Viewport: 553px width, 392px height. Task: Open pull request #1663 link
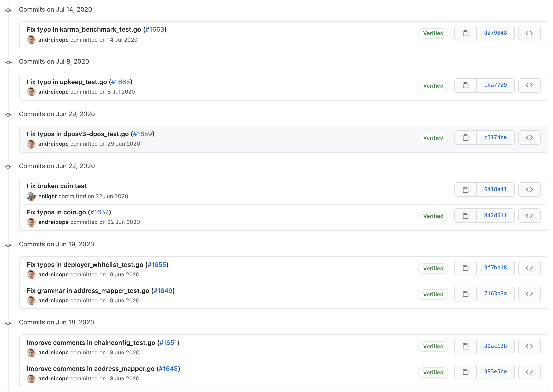155,29
